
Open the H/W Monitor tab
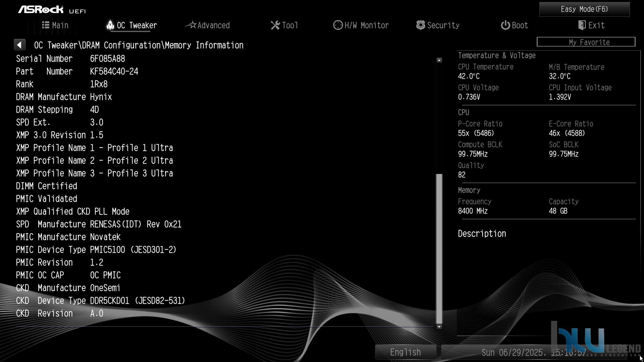click(x=361, y=25)
